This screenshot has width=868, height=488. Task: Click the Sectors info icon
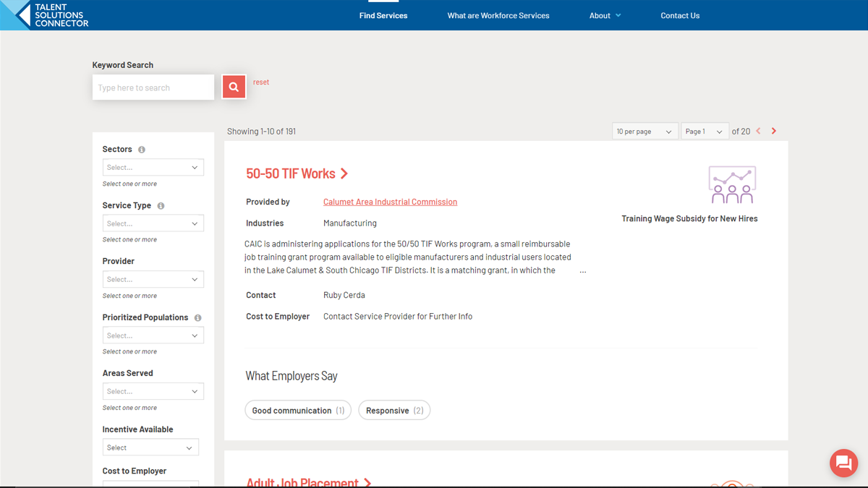coord(142,150)
